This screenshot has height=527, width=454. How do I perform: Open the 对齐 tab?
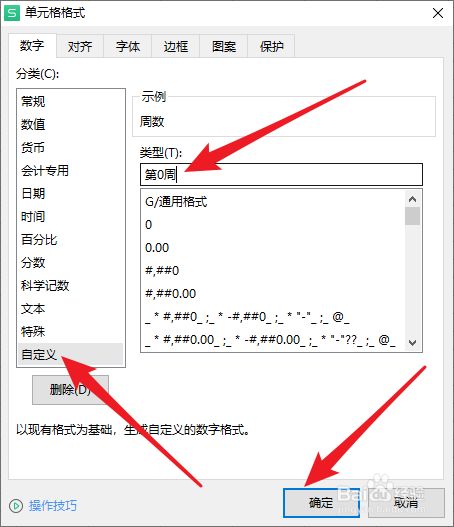[x=80, y=46]
